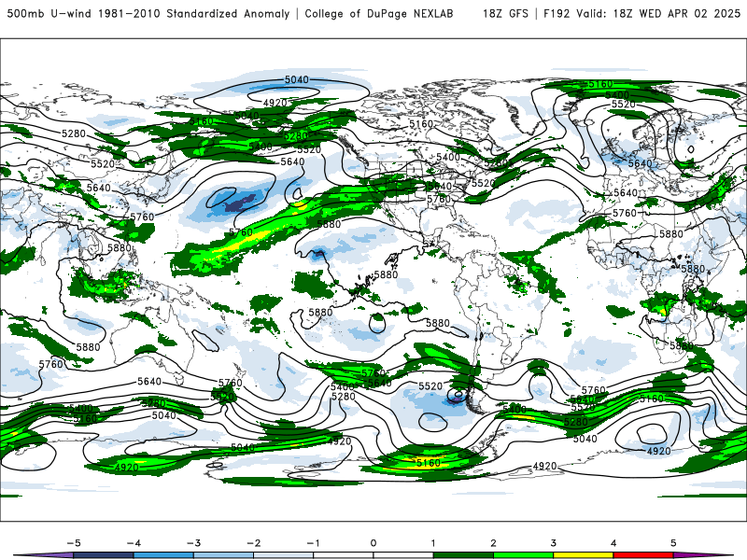Select the bright green swatch between 2 and 3
Screen dimensions: 747x560
pyautogui.click(x=523, y=555)
